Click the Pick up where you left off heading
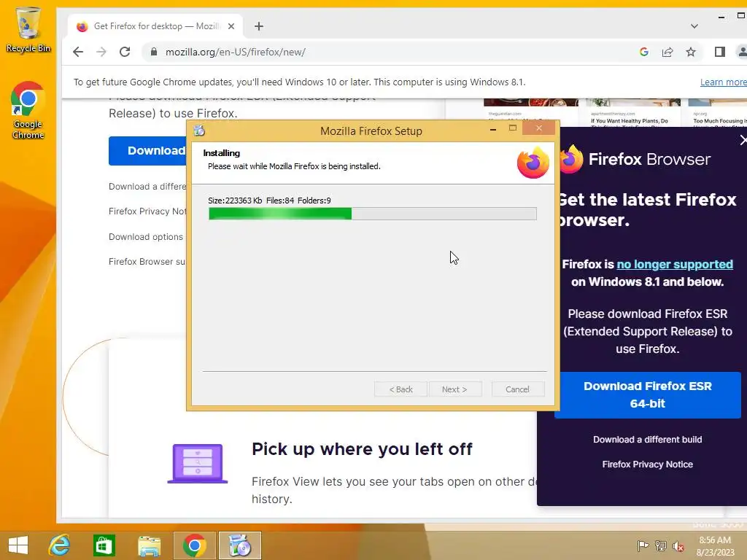Screen dimensions: 747x560 tap(362, 449)
